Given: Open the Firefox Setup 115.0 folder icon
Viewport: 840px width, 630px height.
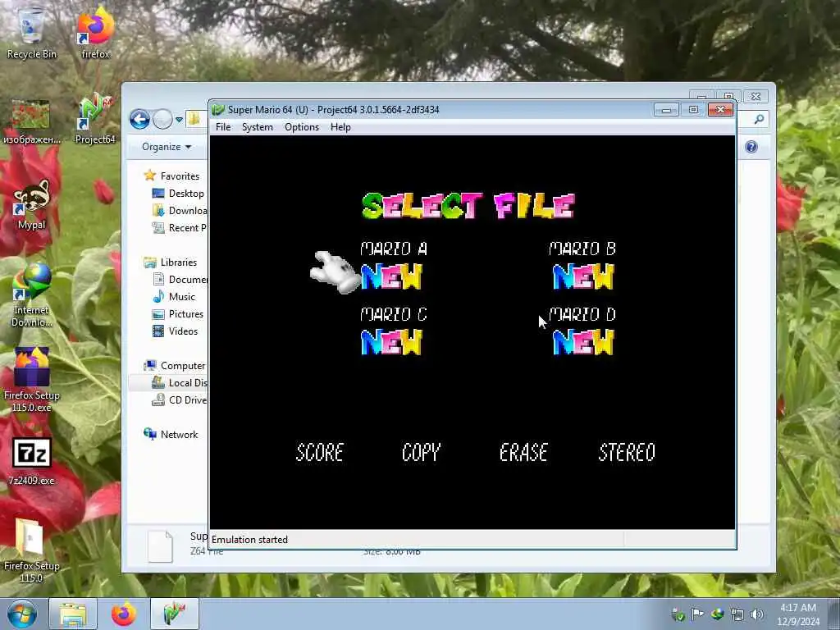Looking at the screenshot, I should pyautogui.click(x=32, y=550).
